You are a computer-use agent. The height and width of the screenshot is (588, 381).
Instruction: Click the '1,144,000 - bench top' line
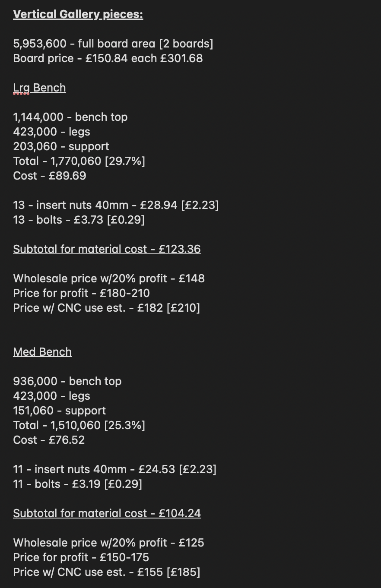pyautogui.click(x=70, y=117)
